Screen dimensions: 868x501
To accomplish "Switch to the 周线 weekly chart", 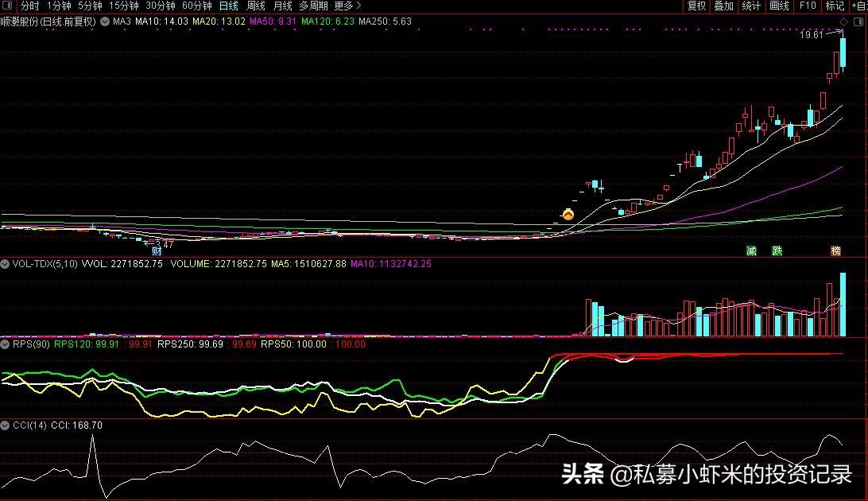I will (255, 6).
